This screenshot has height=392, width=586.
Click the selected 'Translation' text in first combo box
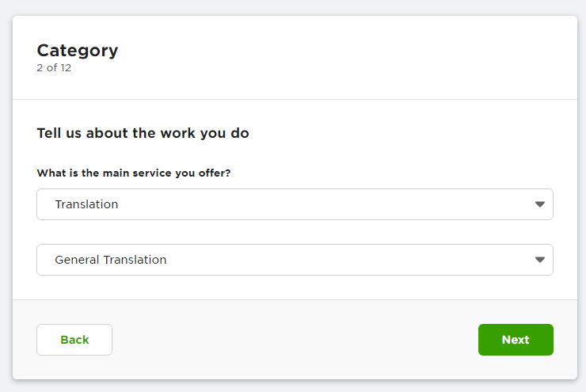tap(86, 204)
